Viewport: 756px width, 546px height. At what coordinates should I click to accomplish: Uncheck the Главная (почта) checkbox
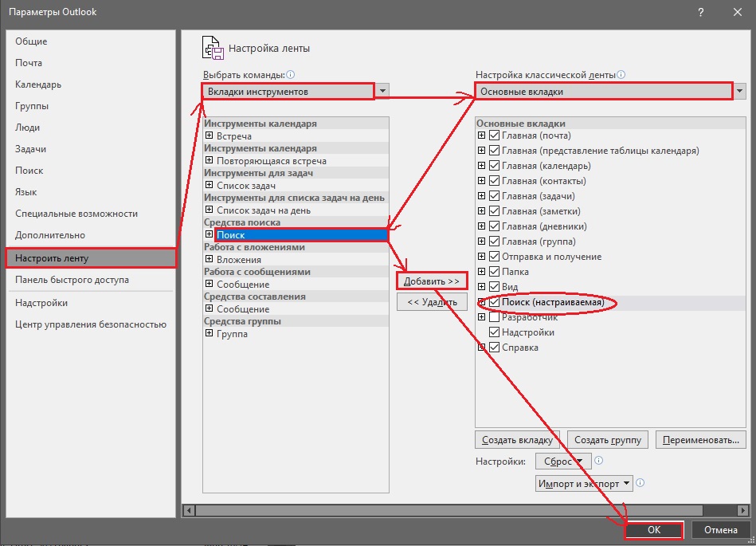494,136
